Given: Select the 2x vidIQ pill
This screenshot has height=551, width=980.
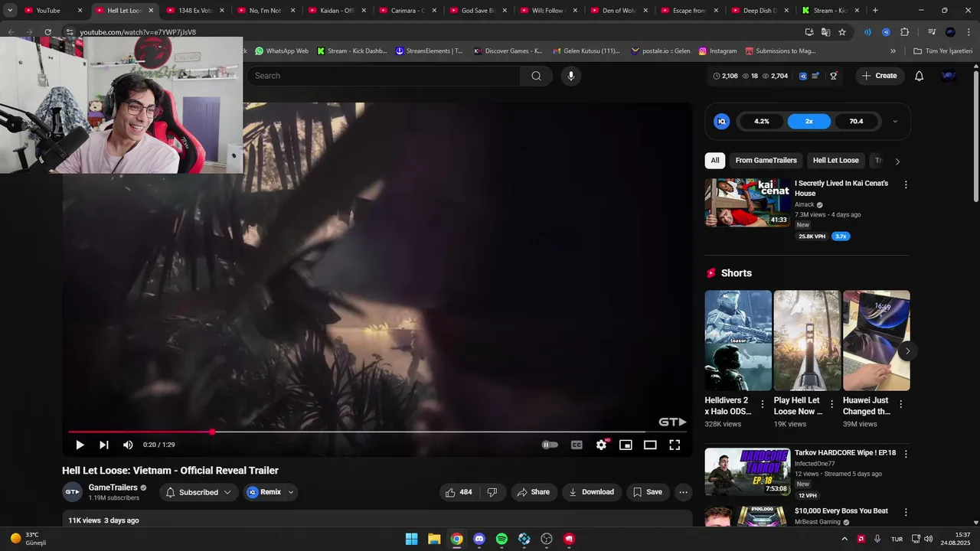Looking at the screenshot, I should [808, 121].
